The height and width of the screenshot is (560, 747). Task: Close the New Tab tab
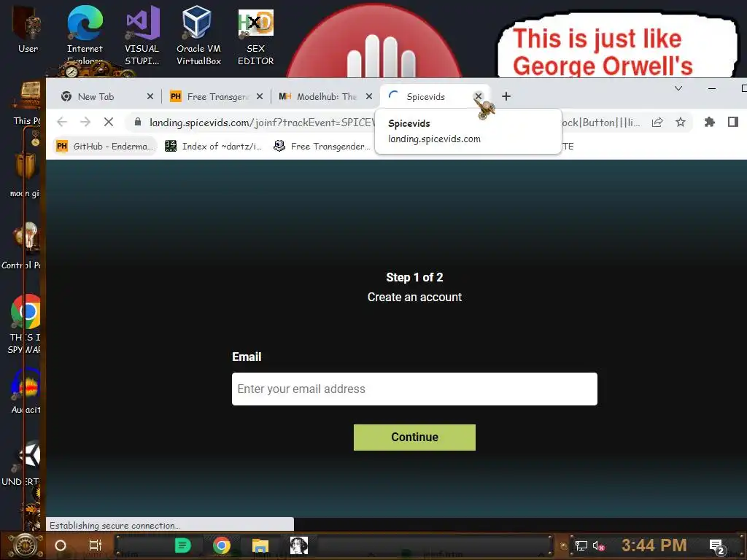tap(150, 97)
